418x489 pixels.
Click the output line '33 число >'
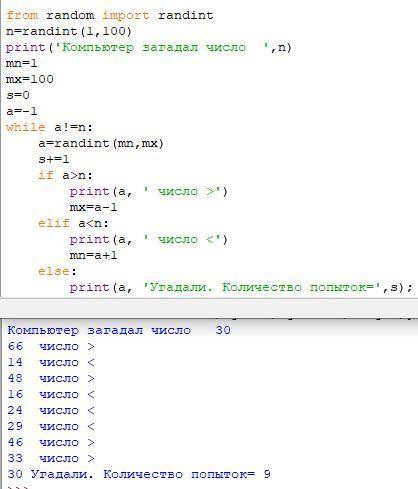pyautogui.click(x=51, y=458)
